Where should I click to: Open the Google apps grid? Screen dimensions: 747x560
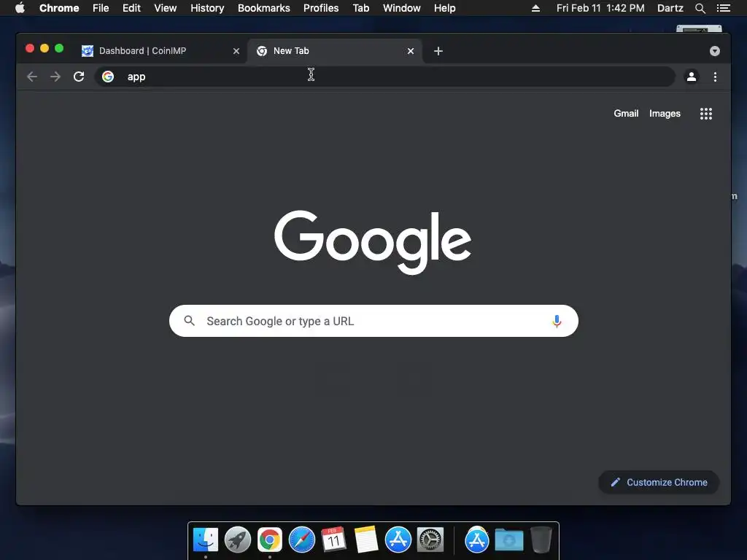pos(706,113)
